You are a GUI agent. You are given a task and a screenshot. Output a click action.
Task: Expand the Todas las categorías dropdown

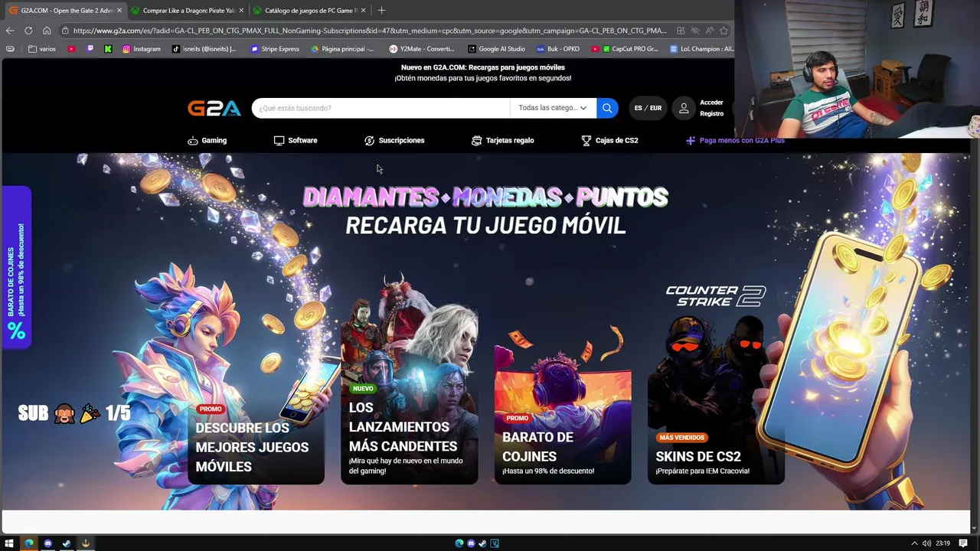coord(552,108)
